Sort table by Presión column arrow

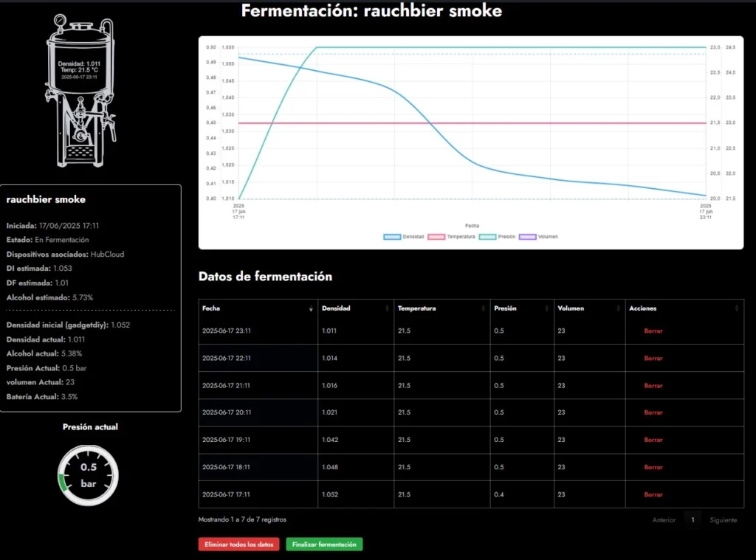pos(547,309)
